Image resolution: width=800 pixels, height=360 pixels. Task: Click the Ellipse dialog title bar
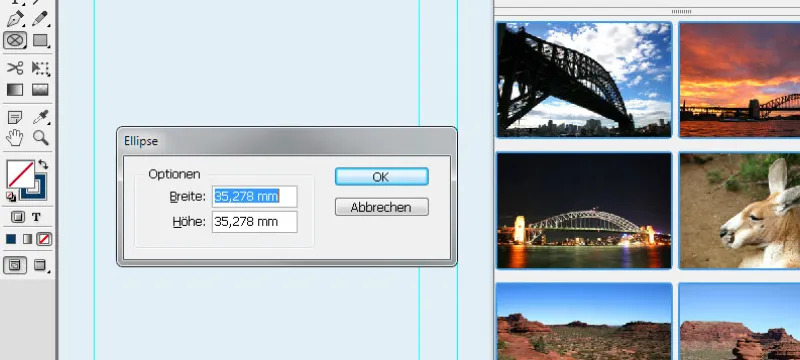click(x=287, y=141)
